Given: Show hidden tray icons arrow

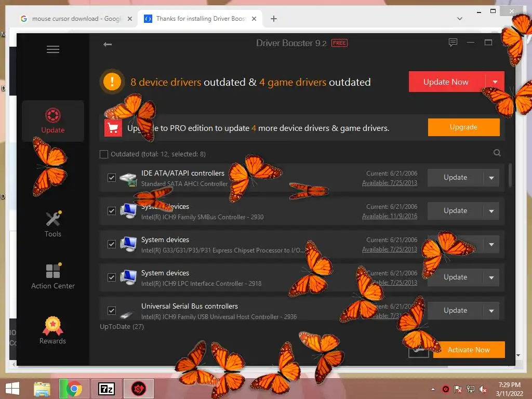Looking at the screenshot, I should pyautogui.click(x=433, y=389).
